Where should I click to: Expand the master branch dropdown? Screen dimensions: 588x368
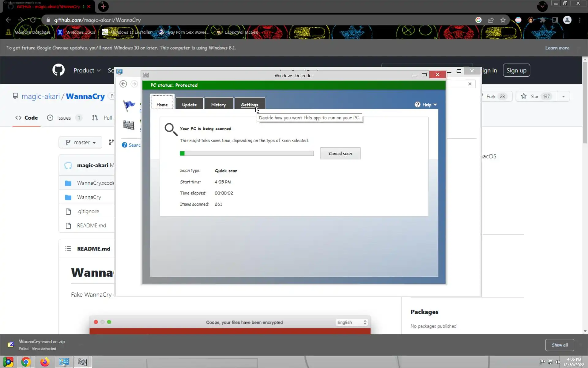80,142
